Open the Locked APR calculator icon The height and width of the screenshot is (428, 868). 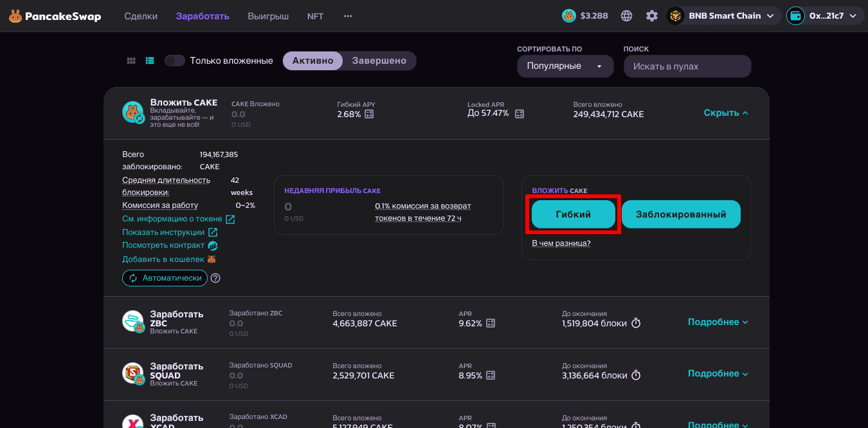click(x=520, y=114)
